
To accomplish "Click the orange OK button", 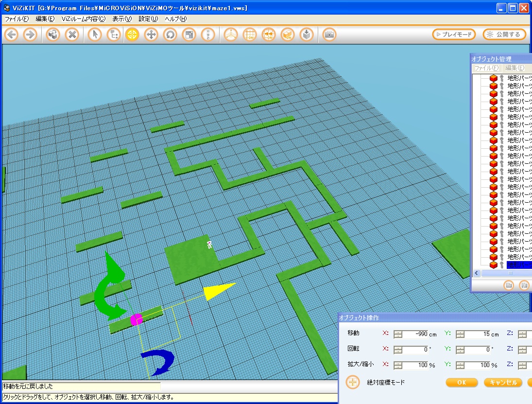I will 462,383.
